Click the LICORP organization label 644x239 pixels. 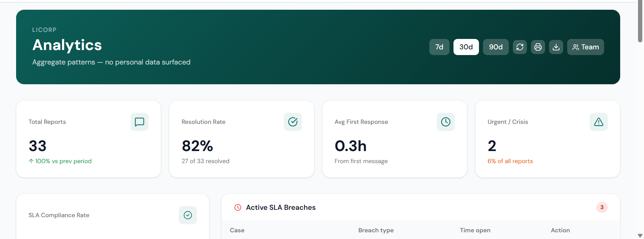point(44,30)
